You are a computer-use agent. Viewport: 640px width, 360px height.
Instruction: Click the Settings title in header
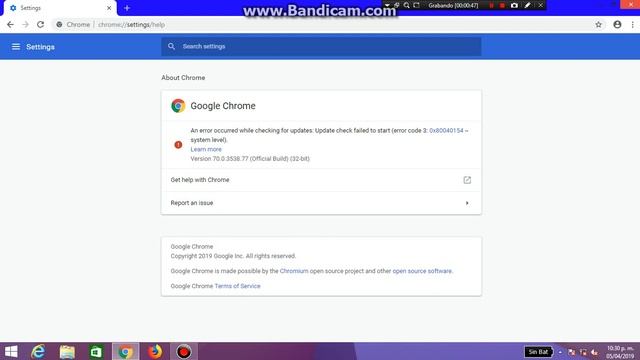click(40, 47)
